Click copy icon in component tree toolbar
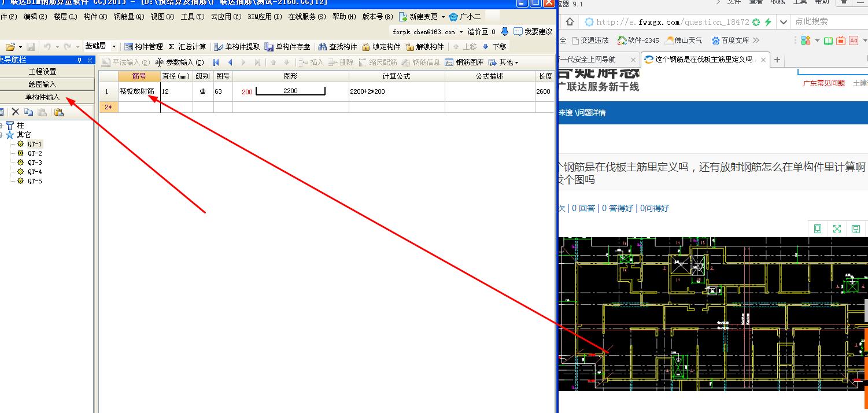The width and height of the screenshot is (868, 413). click(28, 112)
